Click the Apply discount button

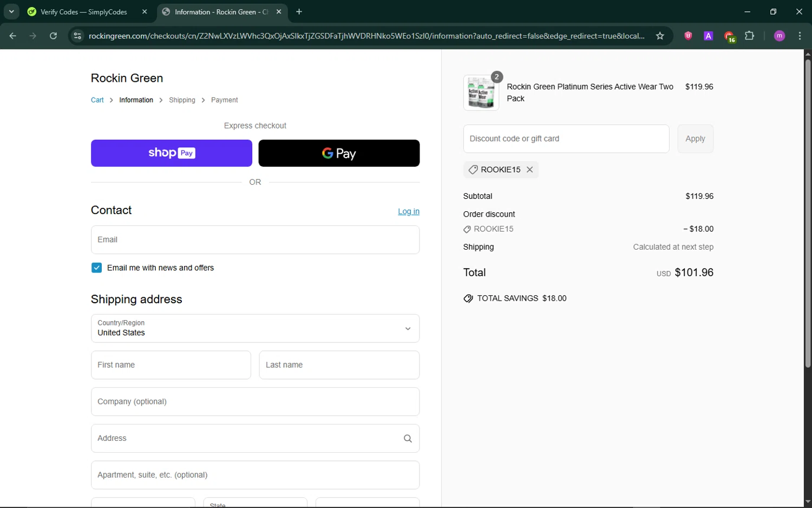[x=695, y=139]
